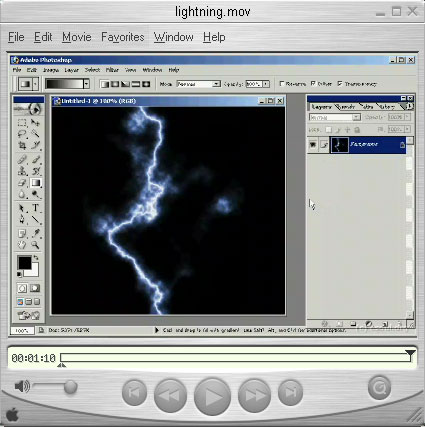
Task: Open the QuickTime File menu
Action: (x=16, y=37)
